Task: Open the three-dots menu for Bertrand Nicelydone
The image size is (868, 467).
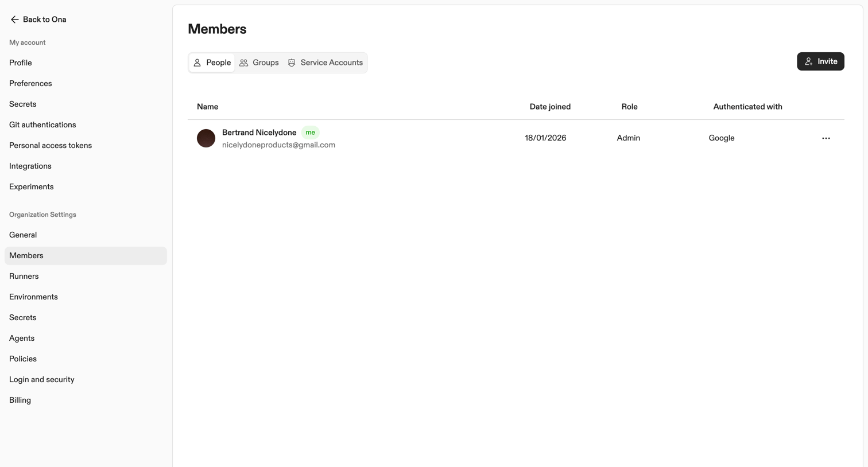Action: click(826, 138)
